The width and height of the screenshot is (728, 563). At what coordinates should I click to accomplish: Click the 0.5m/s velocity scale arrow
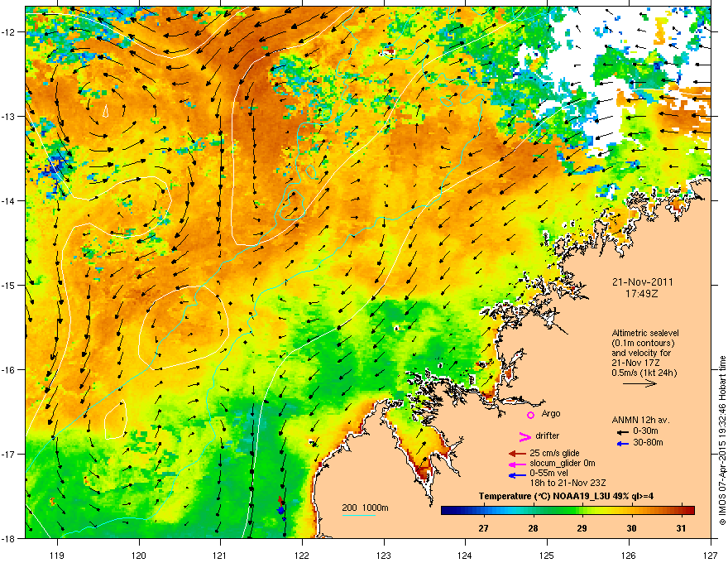[639, 383]
